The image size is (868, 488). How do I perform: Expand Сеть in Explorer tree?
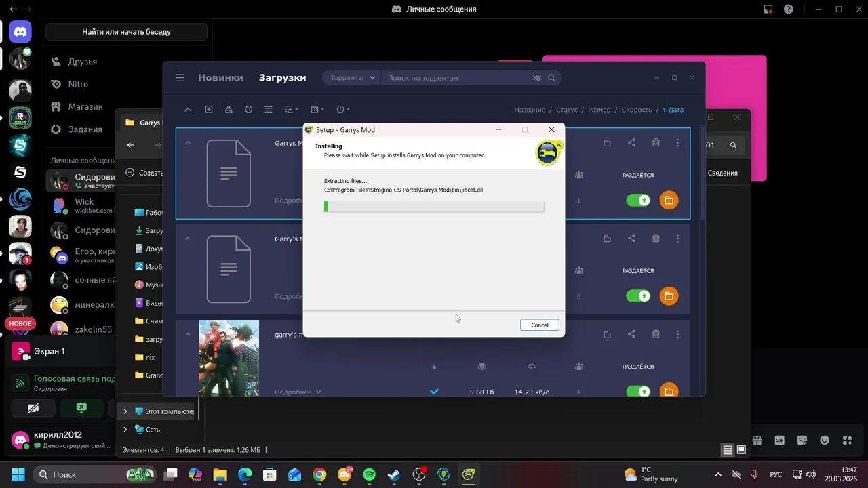pyautogui.click(x=125, y=430)
